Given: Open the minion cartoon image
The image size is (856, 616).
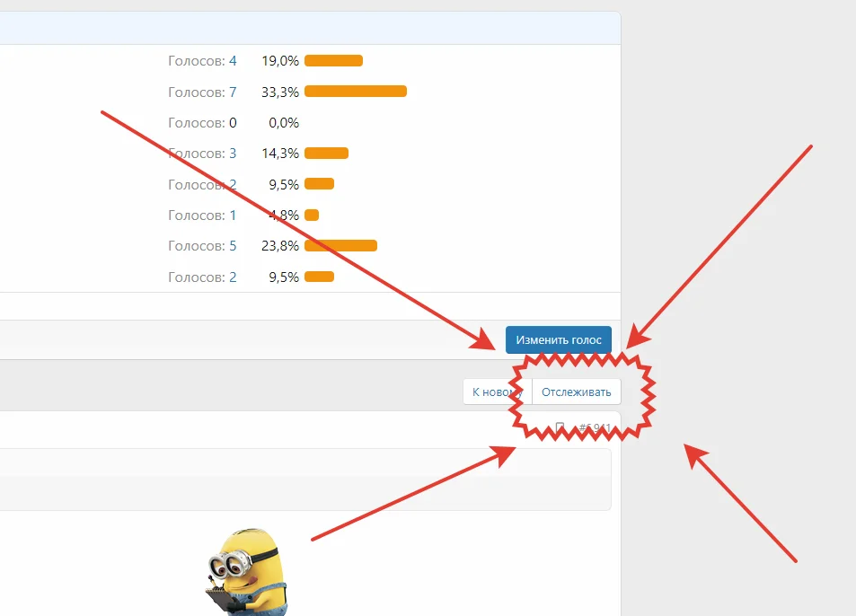Looking at the screenshot, I should tap(247, 572).
